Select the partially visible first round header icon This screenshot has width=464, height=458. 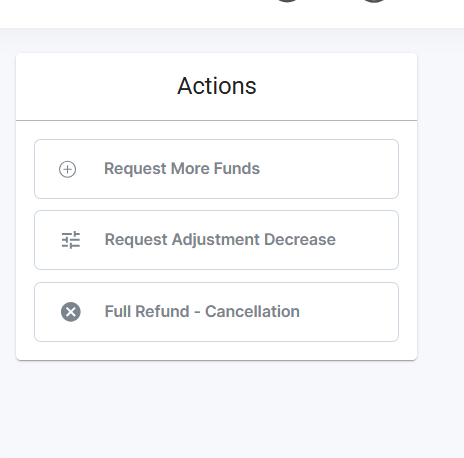(x=287, y=1)
